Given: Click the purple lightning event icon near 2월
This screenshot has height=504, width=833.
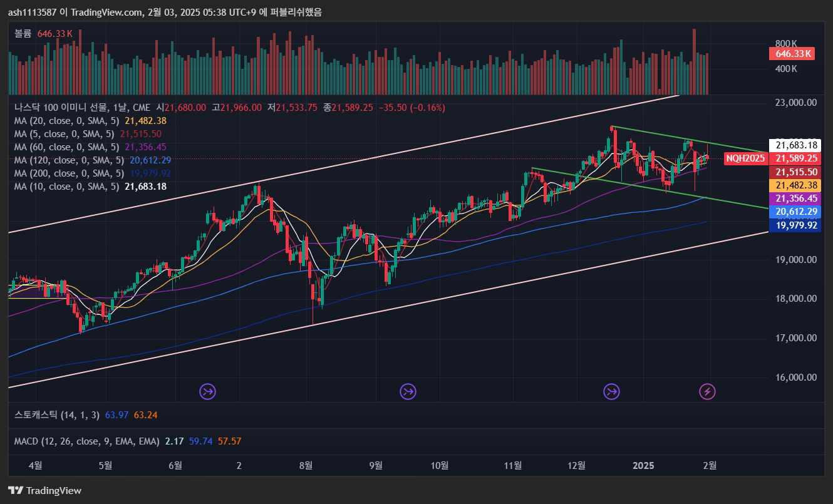Looking at the screenshot, I should click(707, 392).
